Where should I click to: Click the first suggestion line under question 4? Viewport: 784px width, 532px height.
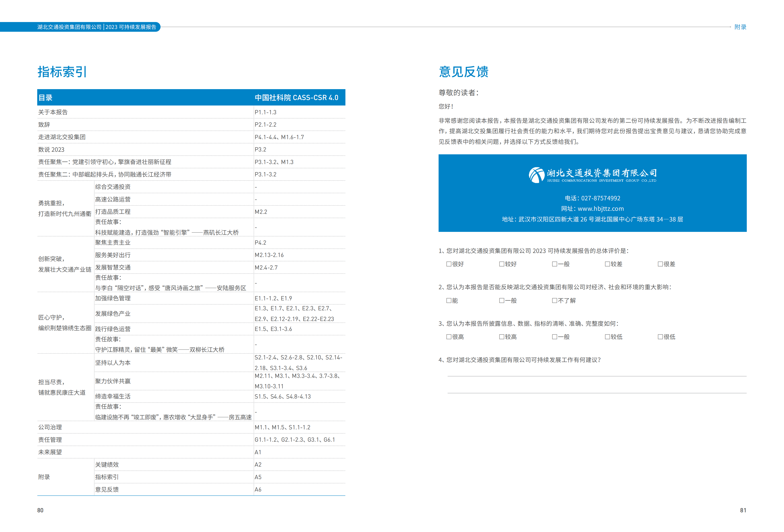tap(597, 376)
